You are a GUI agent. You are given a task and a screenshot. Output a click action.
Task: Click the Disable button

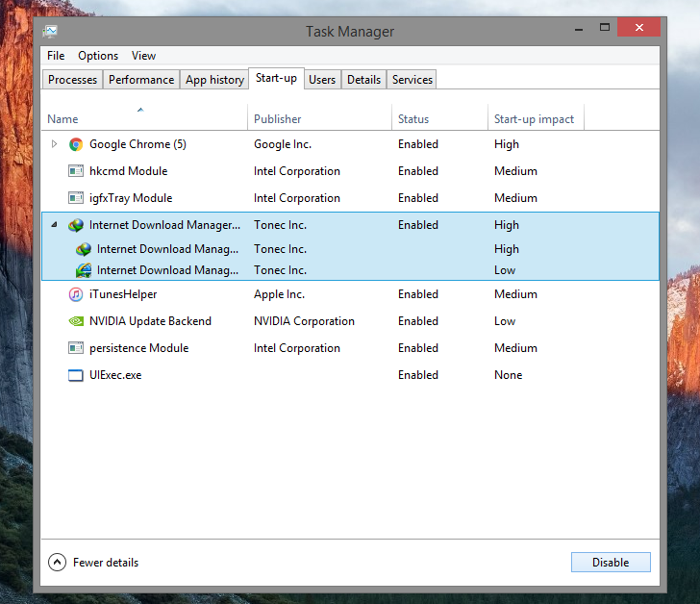(x=611, y=563)
